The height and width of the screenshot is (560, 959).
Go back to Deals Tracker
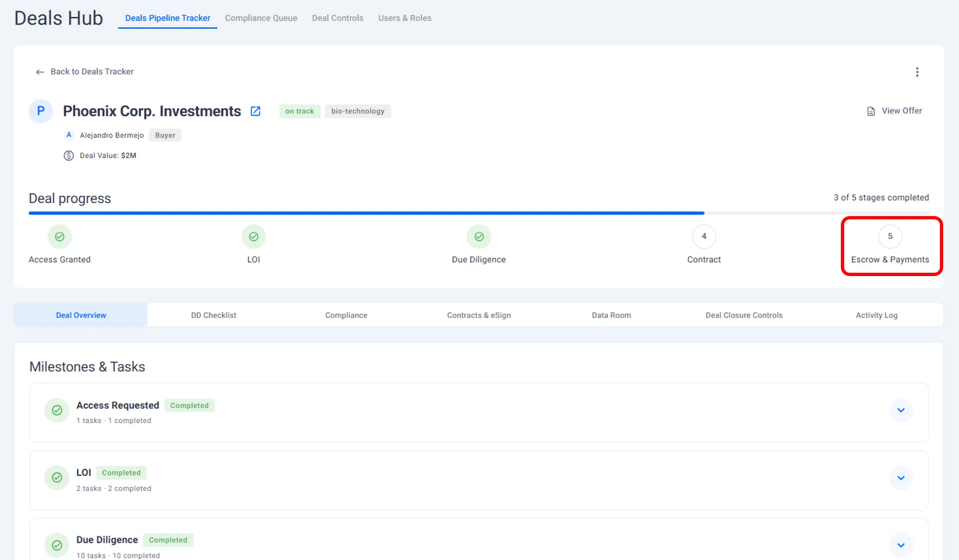pos(92,72)
